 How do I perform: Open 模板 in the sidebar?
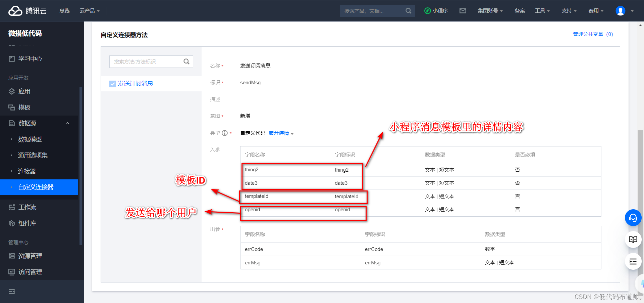(24, 107)
